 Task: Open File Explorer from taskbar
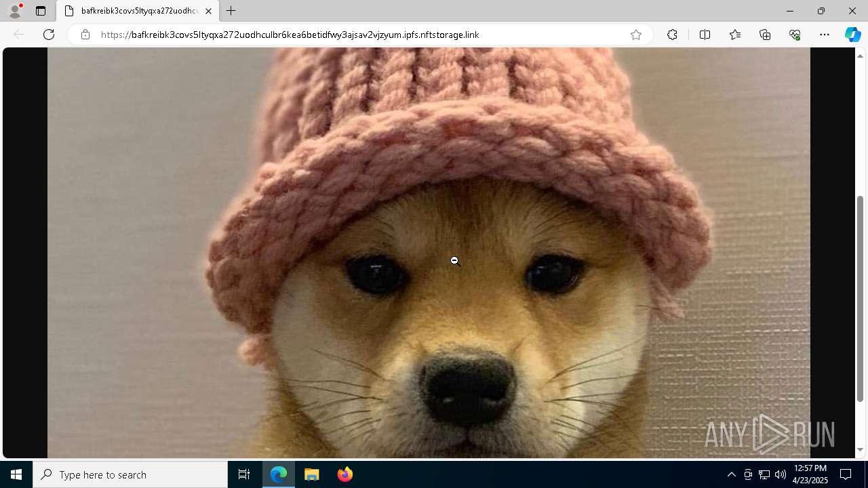point(312,474)
